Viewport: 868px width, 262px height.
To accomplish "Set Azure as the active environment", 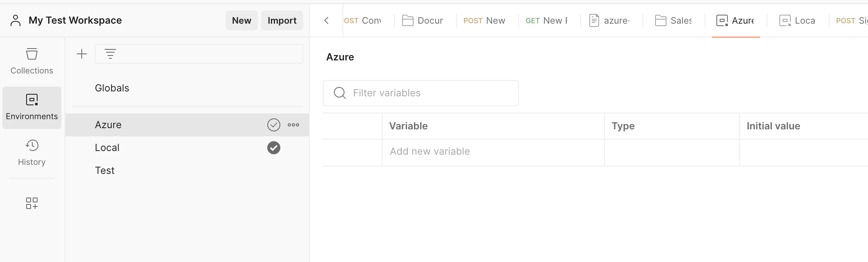I will click(x=274, y=125).
